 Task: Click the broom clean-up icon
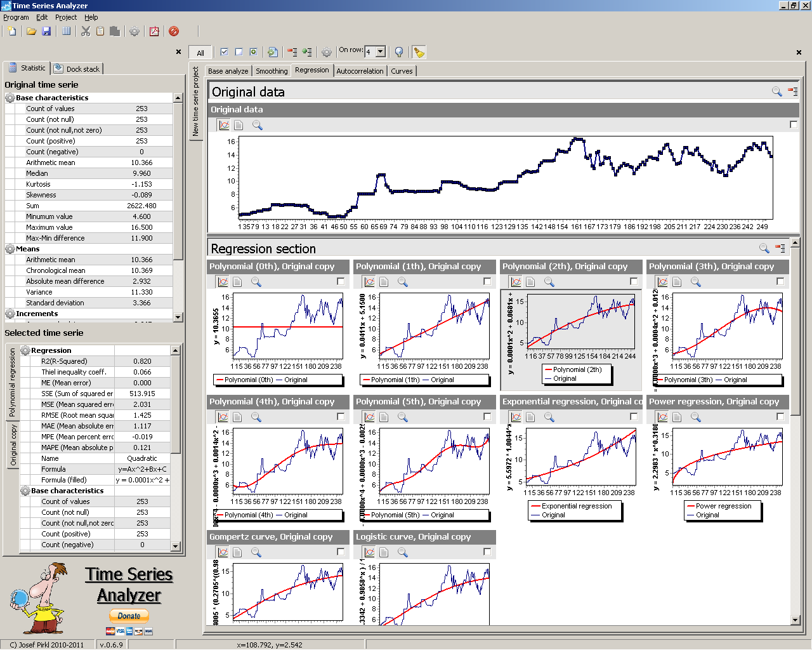pos(419,52)
